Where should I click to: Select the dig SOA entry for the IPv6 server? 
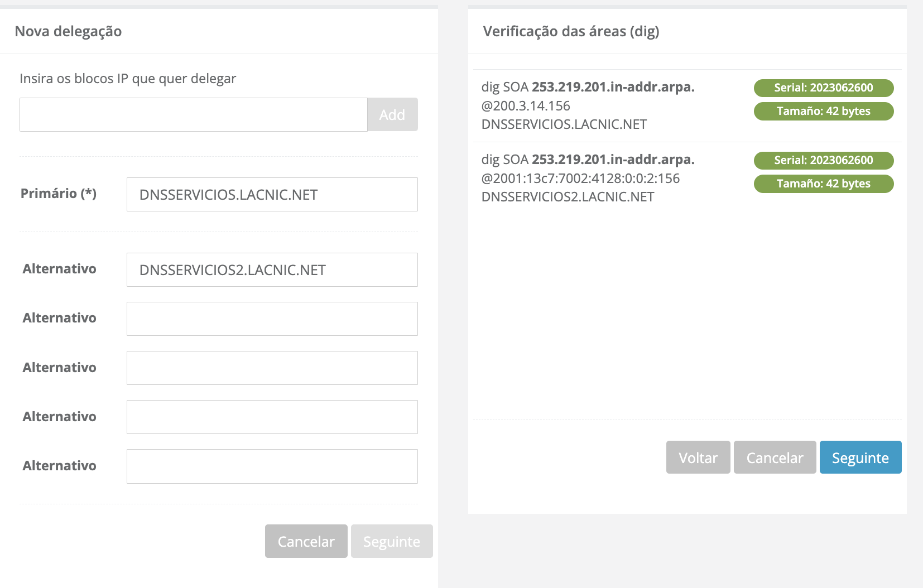[588, 178]
